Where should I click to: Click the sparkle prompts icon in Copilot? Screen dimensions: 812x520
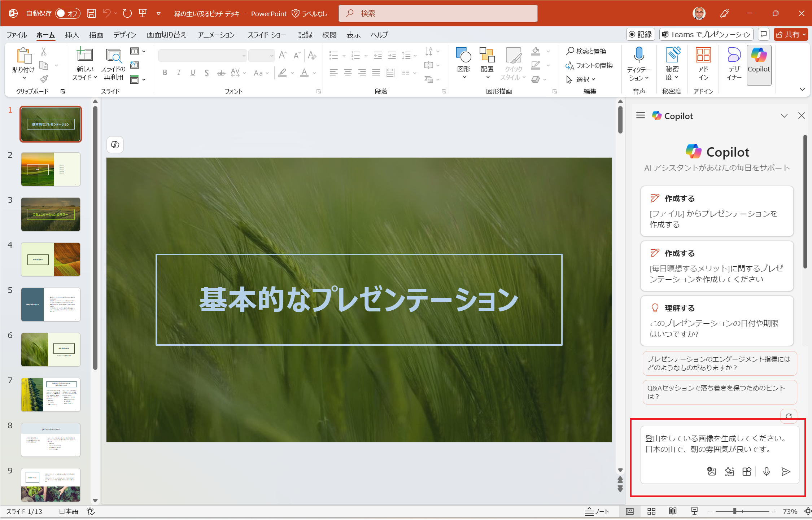729,471
